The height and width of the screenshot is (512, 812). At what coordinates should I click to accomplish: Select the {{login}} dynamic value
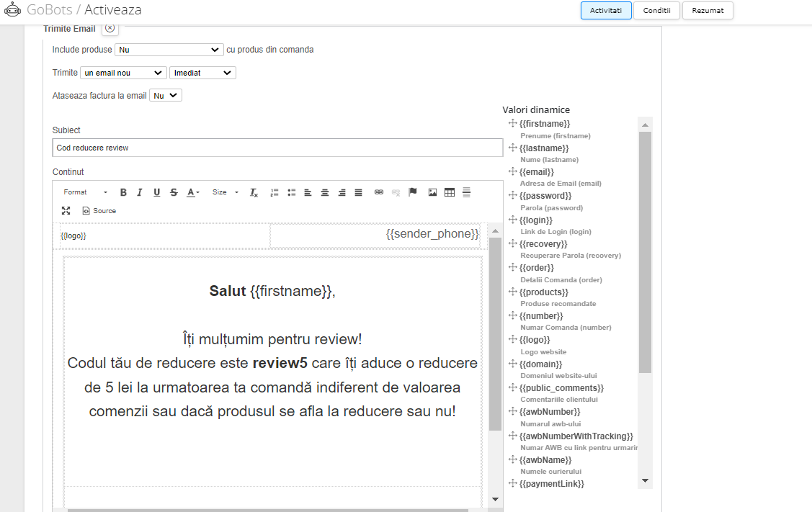pos(536,220)
